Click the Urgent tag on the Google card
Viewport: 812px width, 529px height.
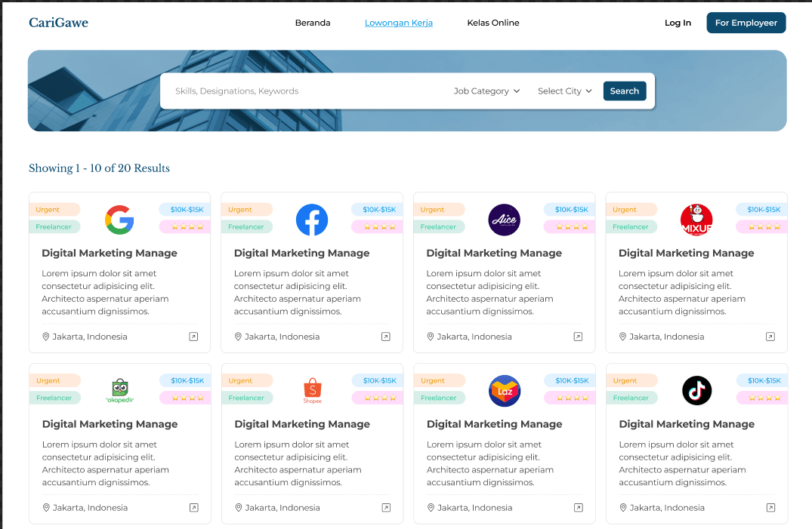(x=54, y=210)
